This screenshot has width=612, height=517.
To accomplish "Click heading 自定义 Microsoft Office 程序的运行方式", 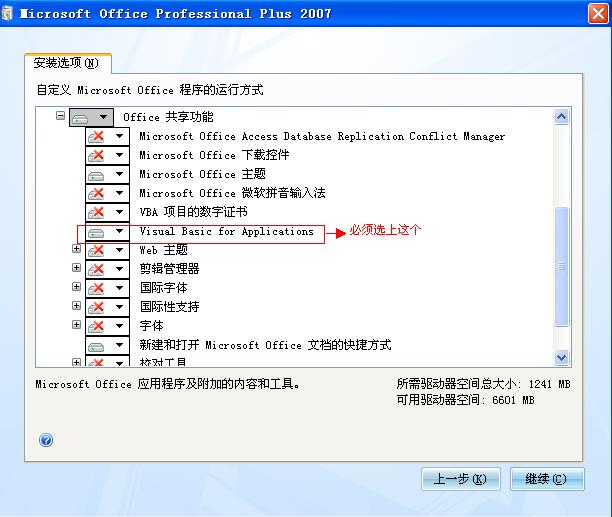I will 150,90.
